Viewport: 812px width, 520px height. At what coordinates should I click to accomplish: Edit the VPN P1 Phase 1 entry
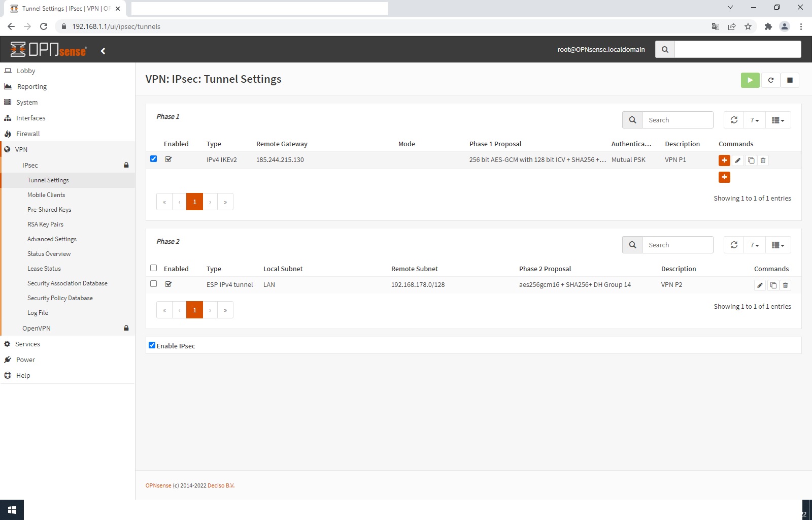738,160
